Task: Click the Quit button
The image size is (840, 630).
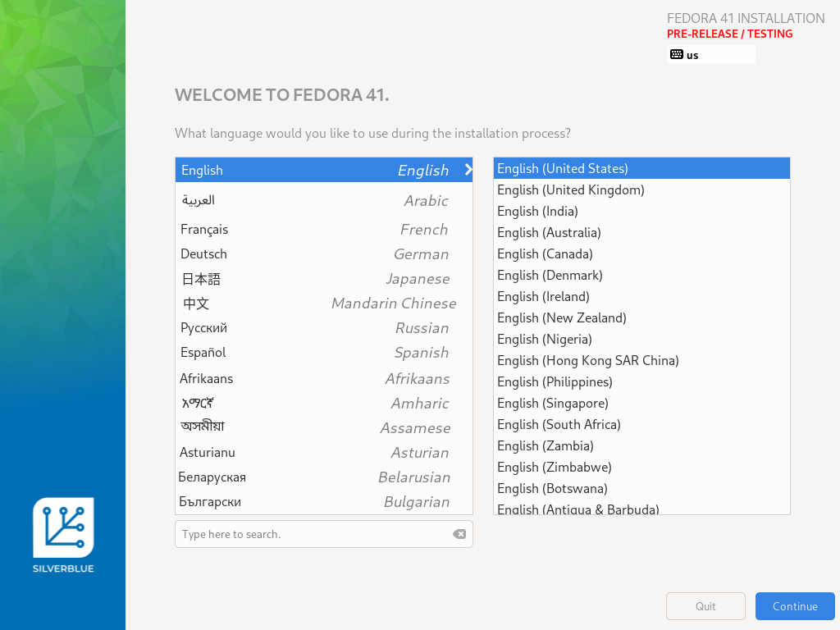Action: 705,606
